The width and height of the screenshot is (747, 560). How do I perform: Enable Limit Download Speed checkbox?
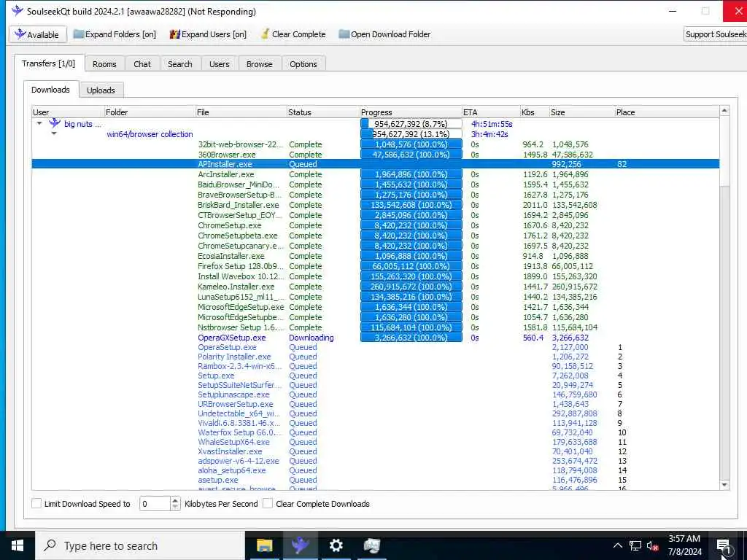(36, 503)
